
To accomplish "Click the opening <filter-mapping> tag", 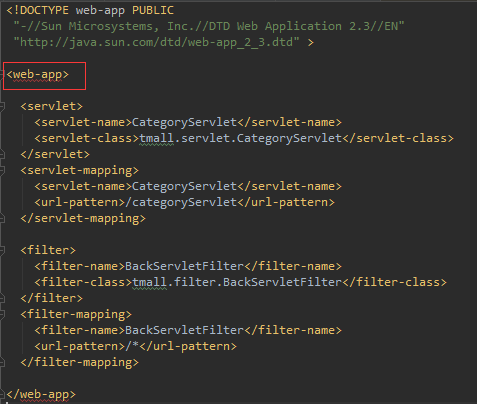I will point(76,314).
